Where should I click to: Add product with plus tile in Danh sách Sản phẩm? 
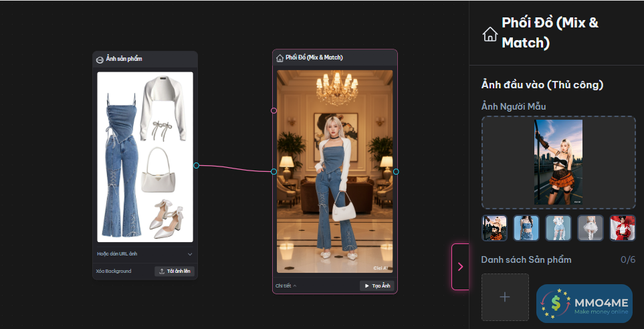pyautogui.click(x=505, y=298)
